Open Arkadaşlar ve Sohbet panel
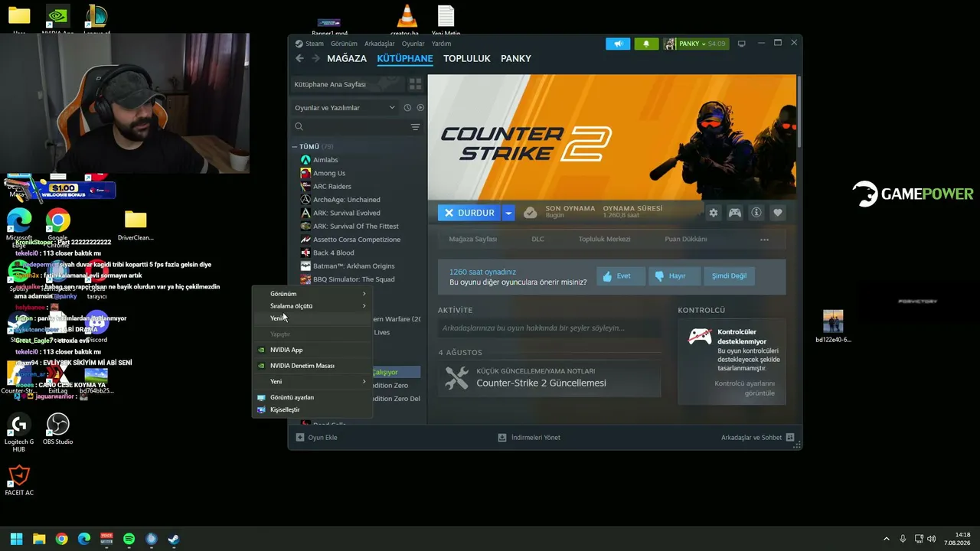The width and height of the screenshot is (980, 551). point(758,438)
